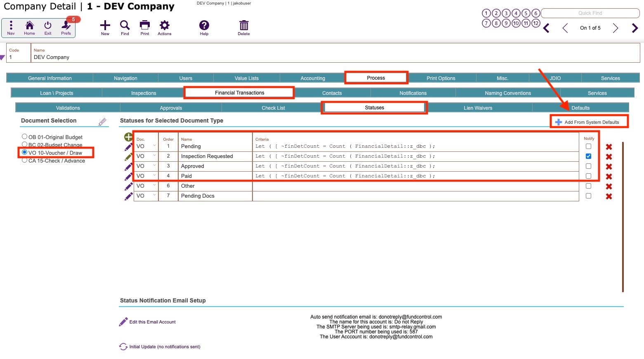
Task: Go to previous record thin arrow
Action: tap(565, 28)
